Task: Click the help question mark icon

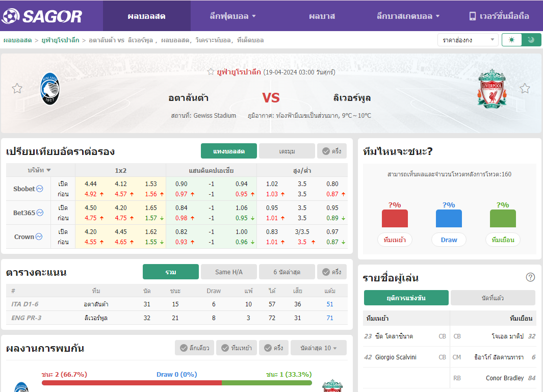Action: point(530,277)
